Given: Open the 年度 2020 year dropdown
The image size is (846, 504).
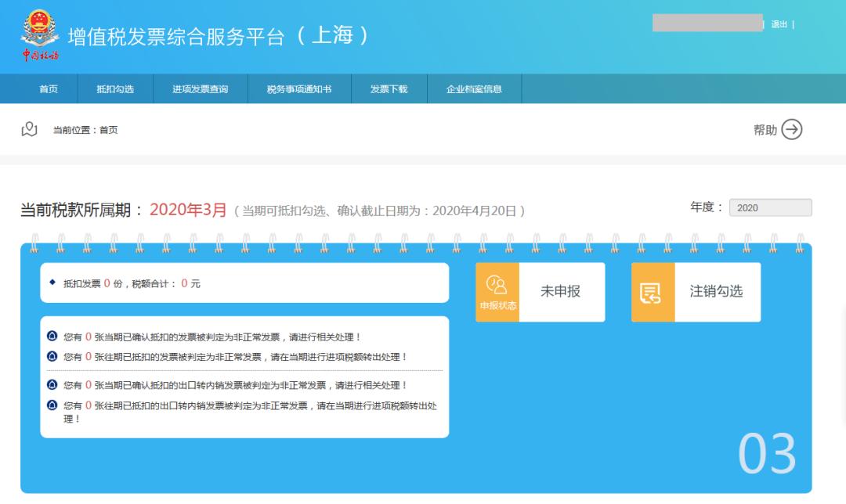Looking at the screenshot, I should pyautogui.click(x=770, y=207).
